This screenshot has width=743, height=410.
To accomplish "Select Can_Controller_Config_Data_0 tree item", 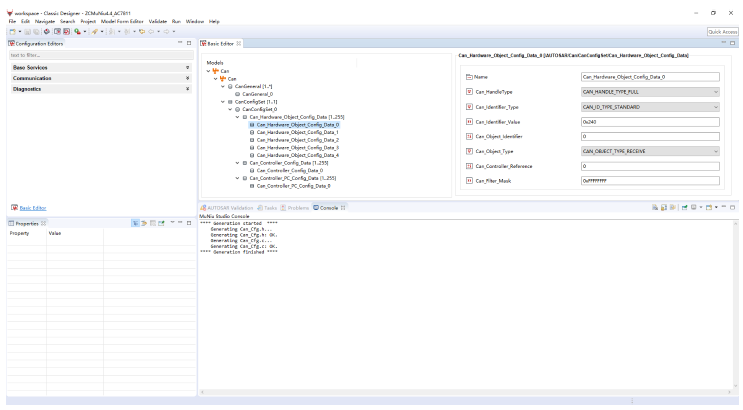I will click(x=290, y=171).
